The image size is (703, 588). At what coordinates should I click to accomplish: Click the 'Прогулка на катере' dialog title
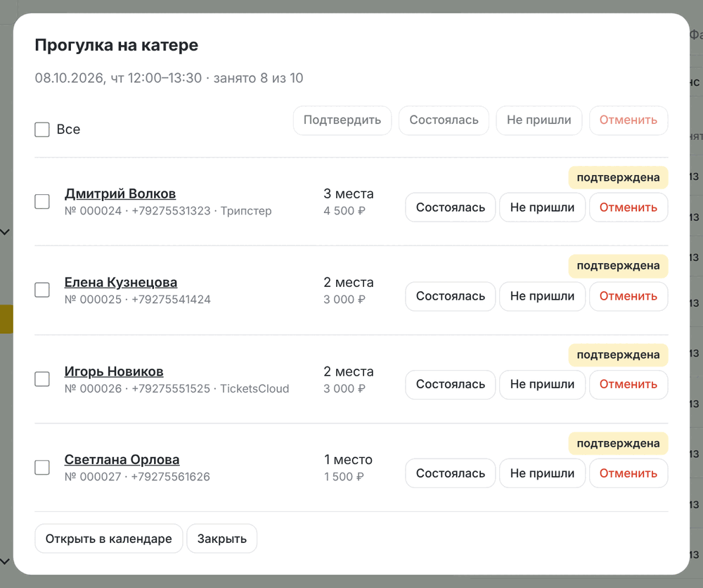(x=117, y=45)
